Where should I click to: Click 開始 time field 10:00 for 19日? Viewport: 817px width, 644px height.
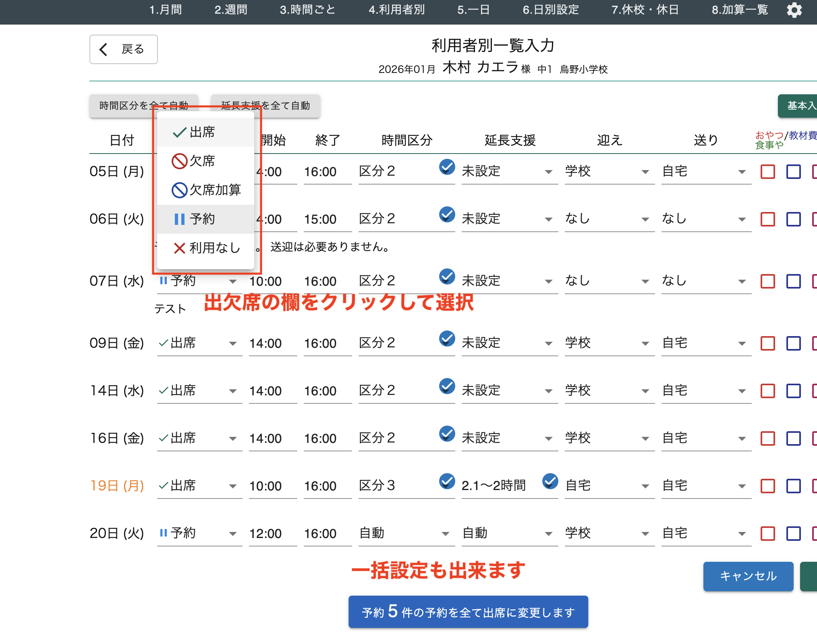[266, 486]
